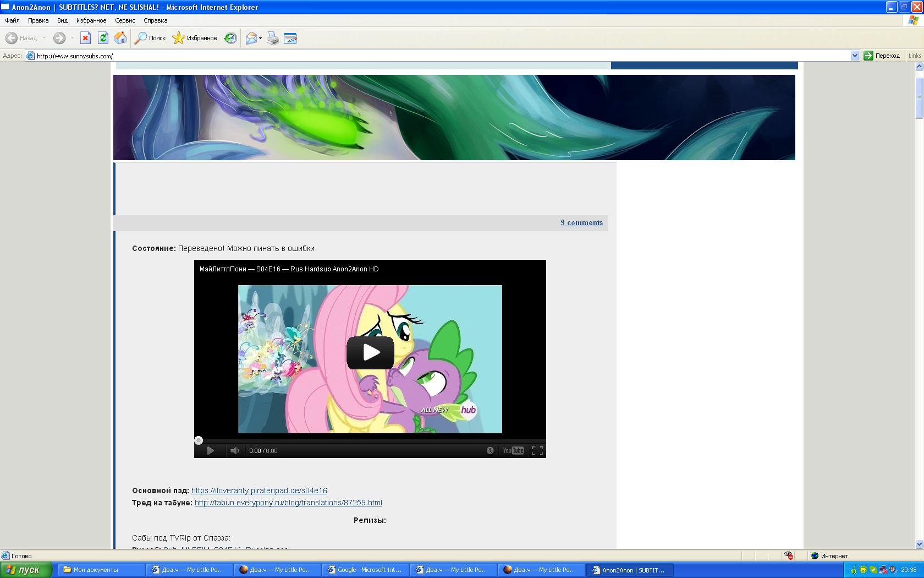924x578 pixels.
Task: Go forward with the green arrow button
Action: coord(59,38)
